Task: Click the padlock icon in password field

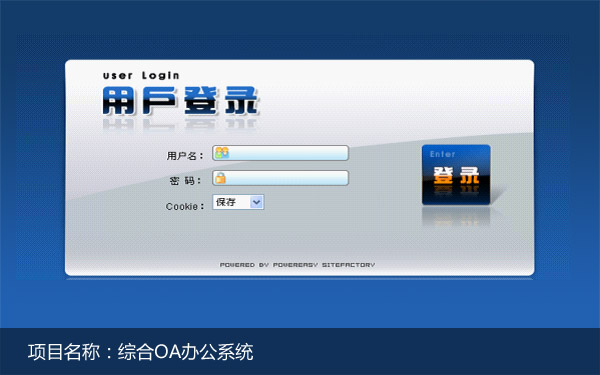Action: pos(220,178)
